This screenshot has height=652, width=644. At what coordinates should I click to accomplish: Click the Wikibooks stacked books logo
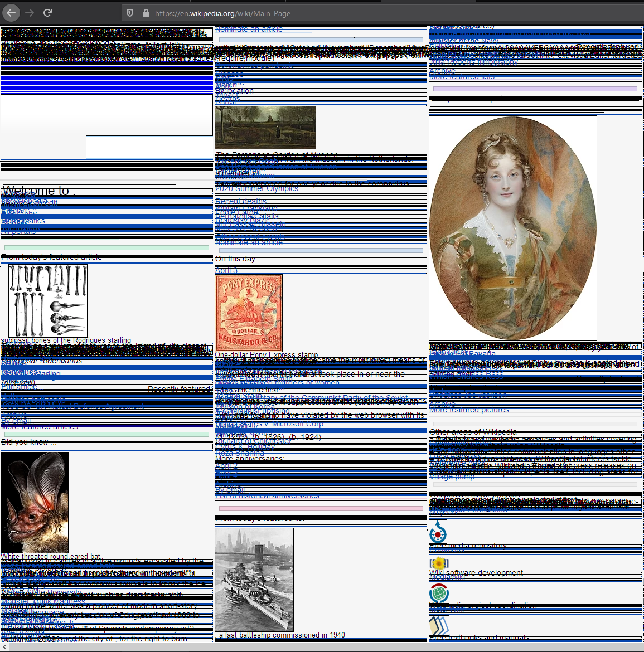[x=438, y=626]
